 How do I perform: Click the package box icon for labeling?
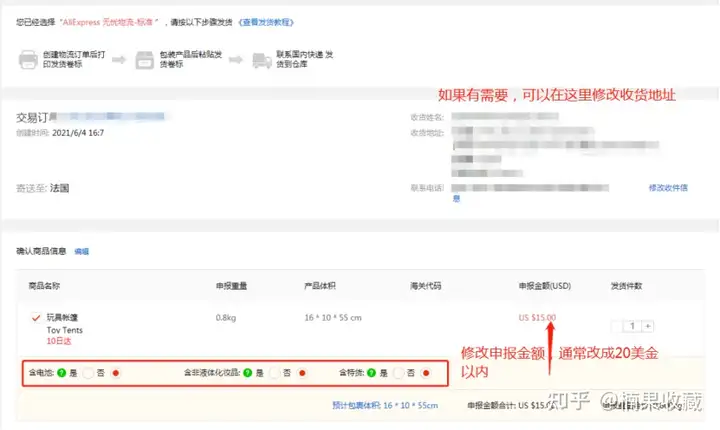[x=145, y=60]
